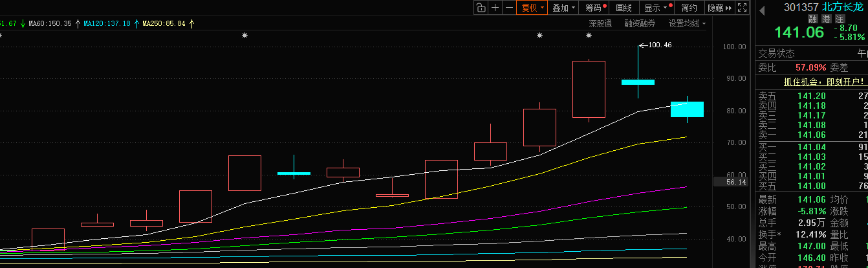Screen dimensions: 868x268
Task: Select the 筹码 chip distribution tab
Action: [595, 8]
